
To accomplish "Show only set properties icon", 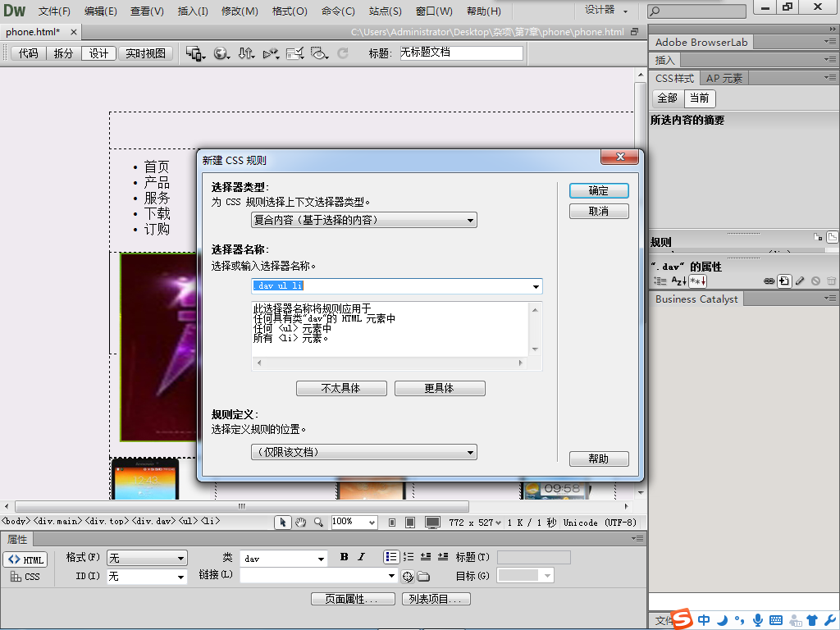I will [x=698, y=281].
